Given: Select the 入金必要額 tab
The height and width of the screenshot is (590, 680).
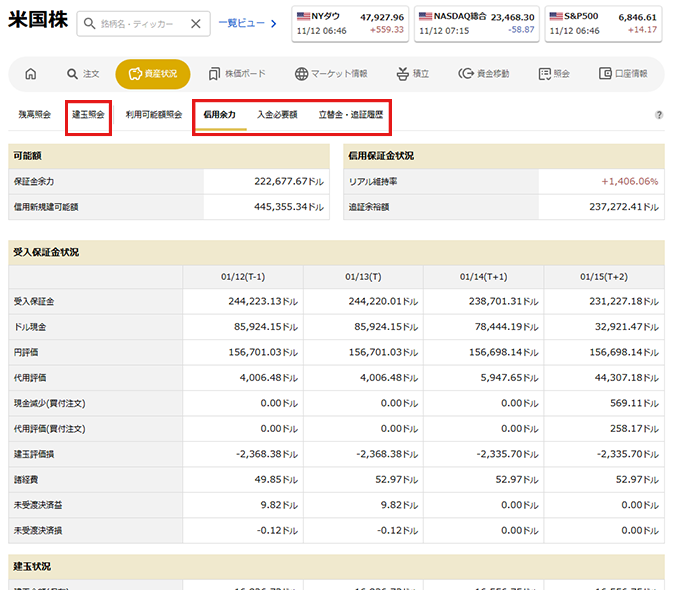Looking at the screenshot, I should (277, 115).
